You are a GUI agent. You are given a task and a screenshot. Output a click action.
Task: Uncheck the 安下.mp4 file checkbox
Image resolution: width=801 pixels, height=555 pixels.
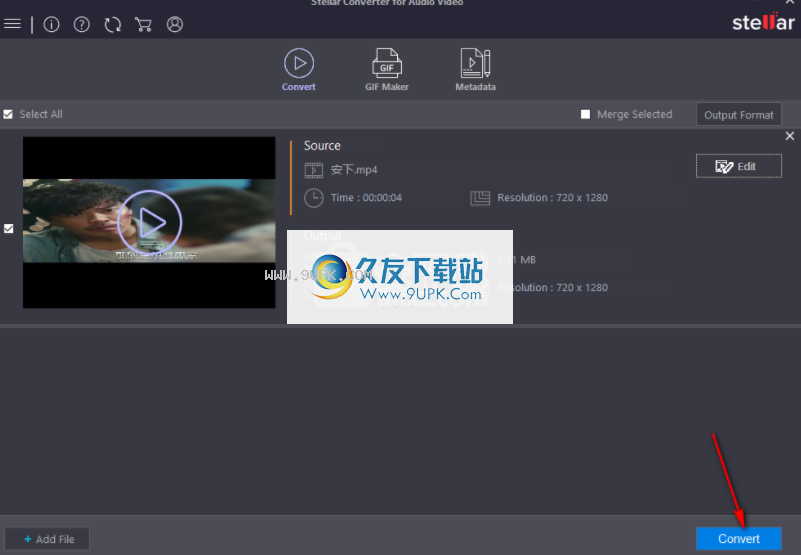point(9,228)
